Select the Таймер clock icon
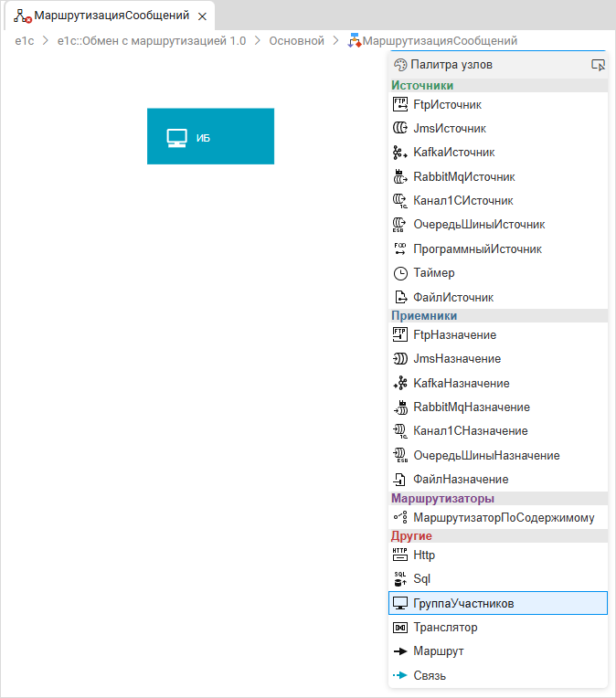The height and width of the screenshot is (698, 616). [x=399, y=273]
